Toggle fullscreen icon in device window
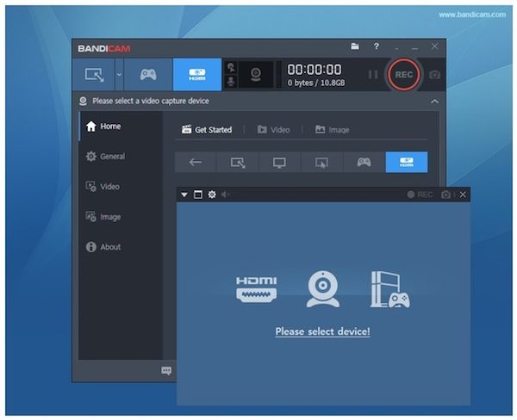This screenshot has width=517, height=420. pyautogui.click(x=198, y=195)
